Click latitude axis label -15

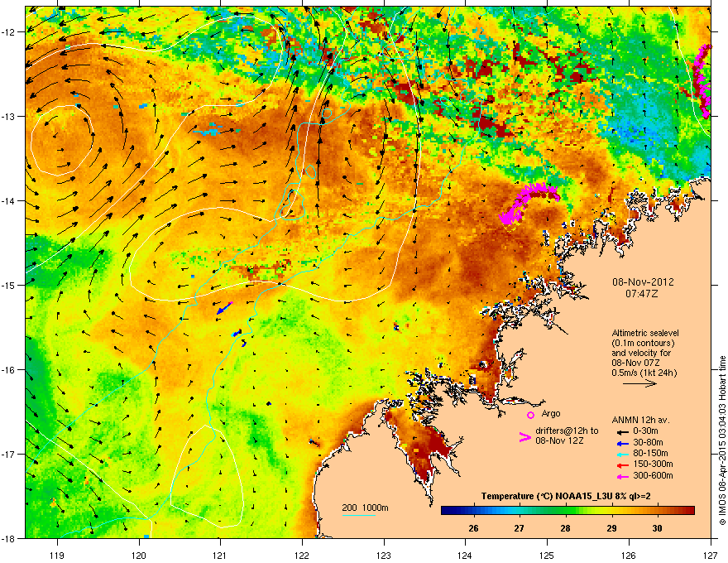click(9, 285)
